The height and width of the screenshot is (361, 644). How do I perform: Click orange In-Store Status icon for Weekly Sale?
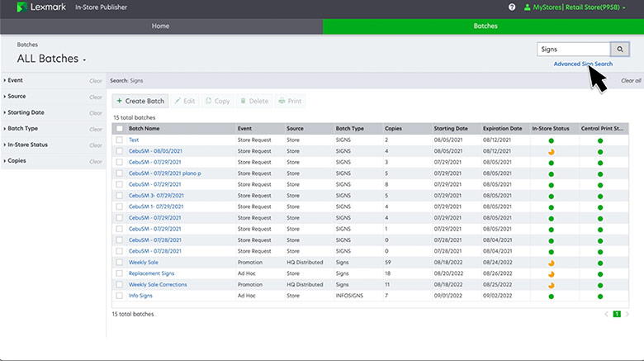click(x=551, y=262)
